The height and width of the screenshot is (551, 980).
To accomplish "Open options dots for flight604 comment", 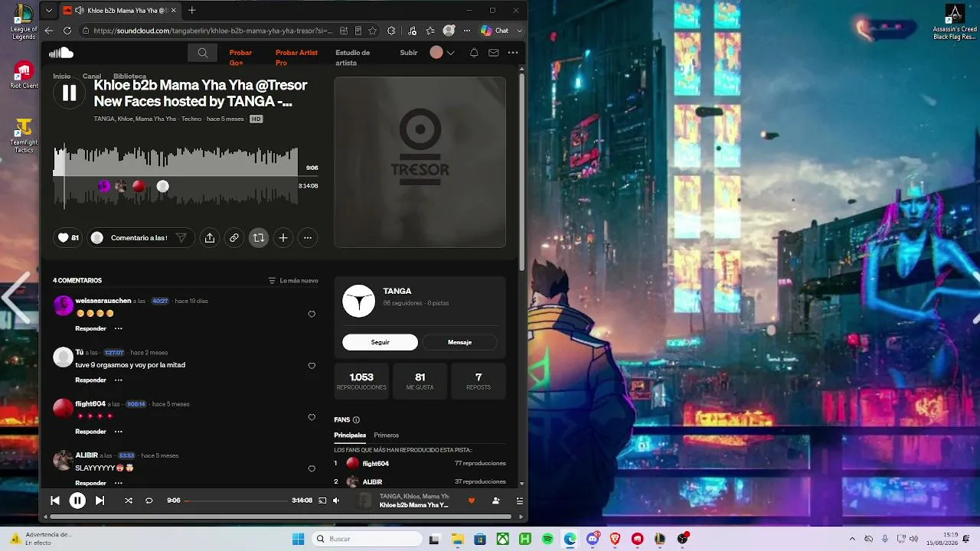I will 119,432.
